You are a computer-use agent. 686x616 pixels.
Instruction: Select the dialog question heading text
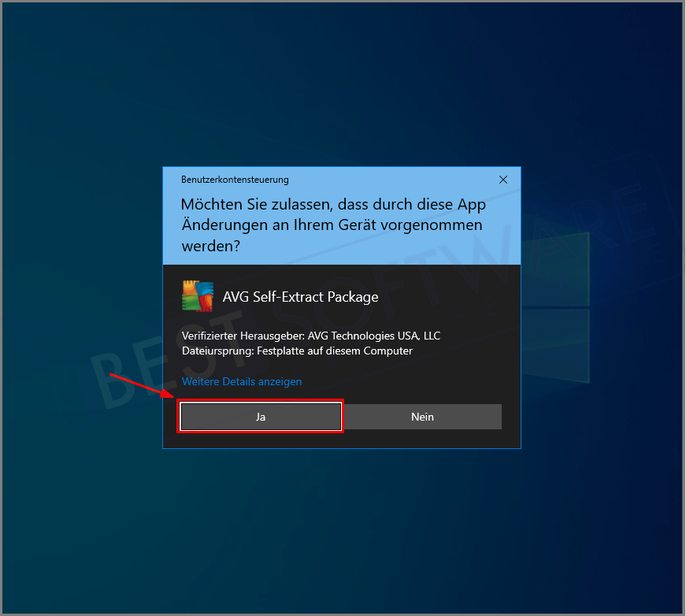pyautogui.click(x=331, y=225)
